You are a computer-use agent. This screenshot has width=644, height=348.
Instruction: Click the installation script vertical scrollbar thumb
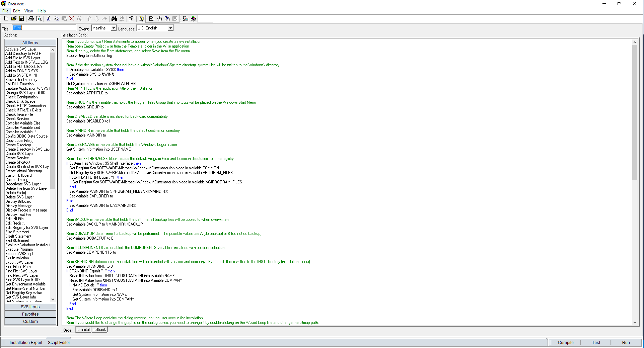635,112
